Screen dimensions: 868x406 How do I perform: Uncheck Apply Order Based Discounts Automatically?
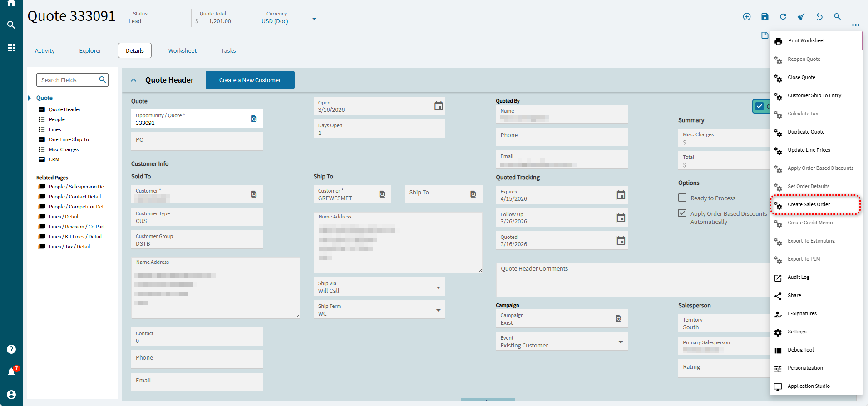point(682,213)
